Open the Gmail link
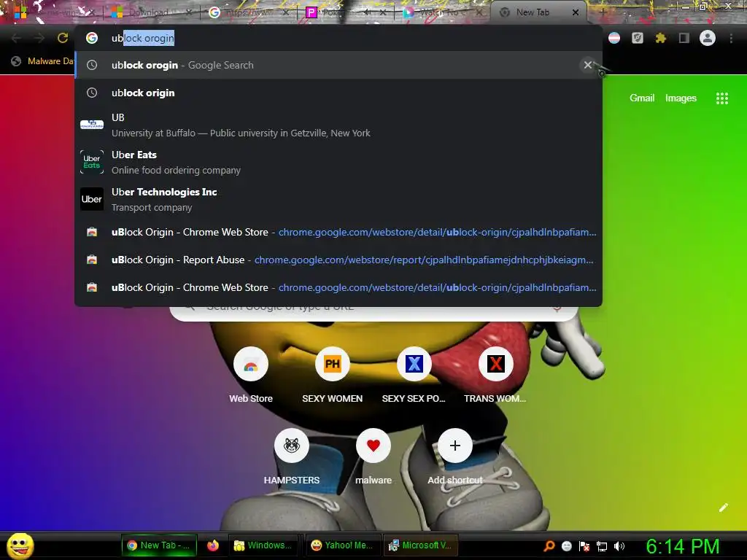 tap(642, 98)
